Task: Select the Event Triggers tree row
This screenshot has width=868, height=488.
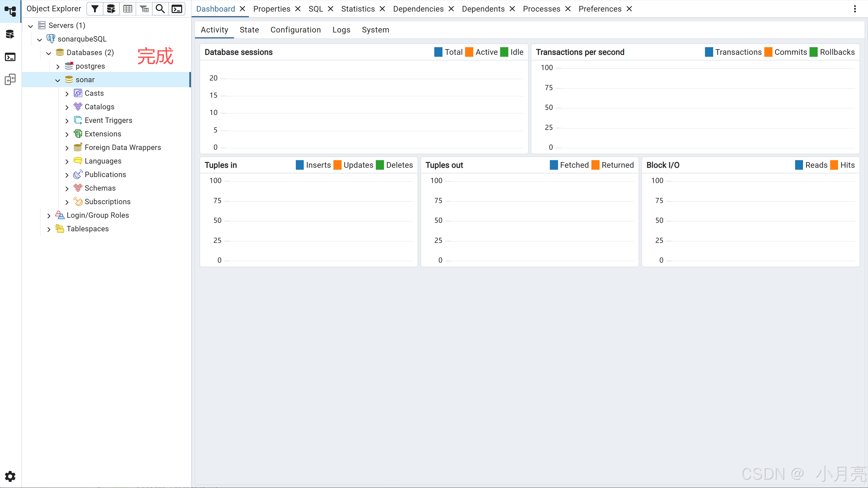Action: pos(106,120)
